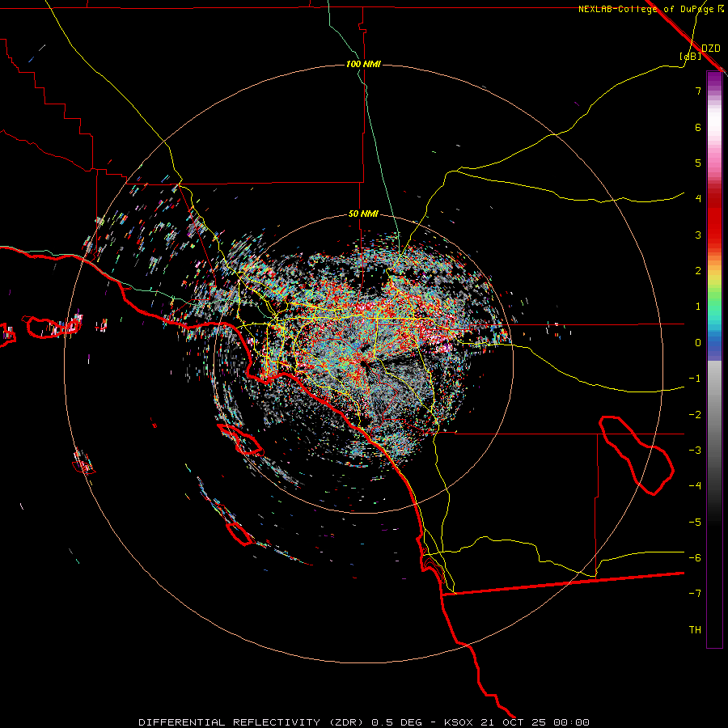Click the -2 tick label on the scale
Screen dimensions: 728x728
coord(695,415)
